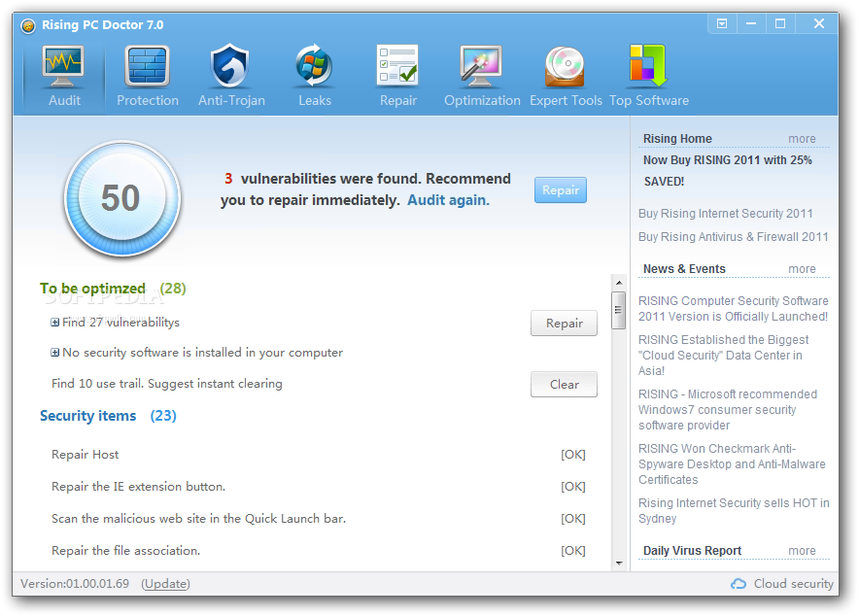
Task: Select the Audit tab label
Action: (64, 101)
